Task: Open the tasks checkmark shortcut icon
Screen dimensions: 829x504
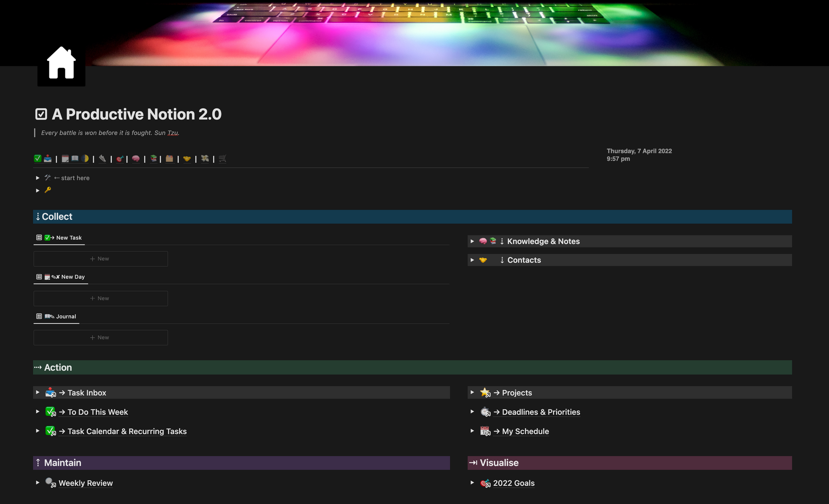Action: pos(37,158)
